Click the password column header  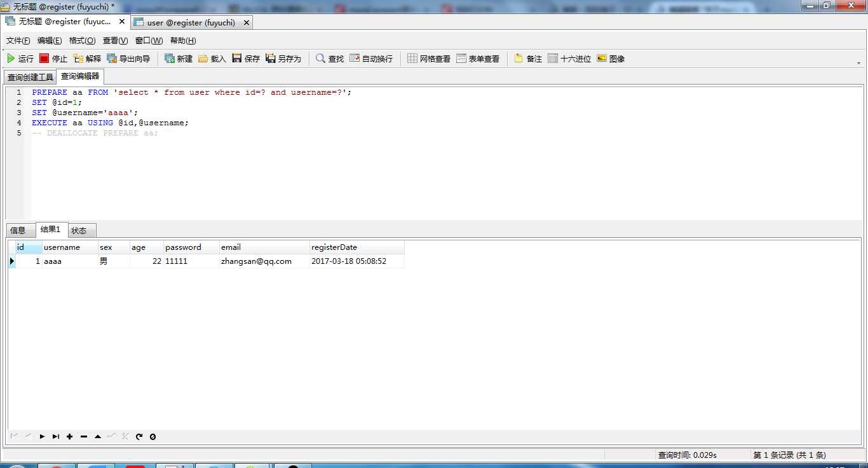pos(191,247)
